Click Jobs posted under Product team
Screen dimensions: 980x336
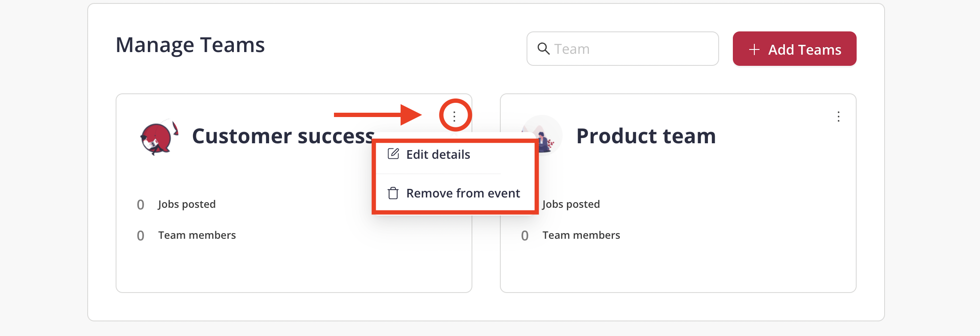[x=571, y=204]
